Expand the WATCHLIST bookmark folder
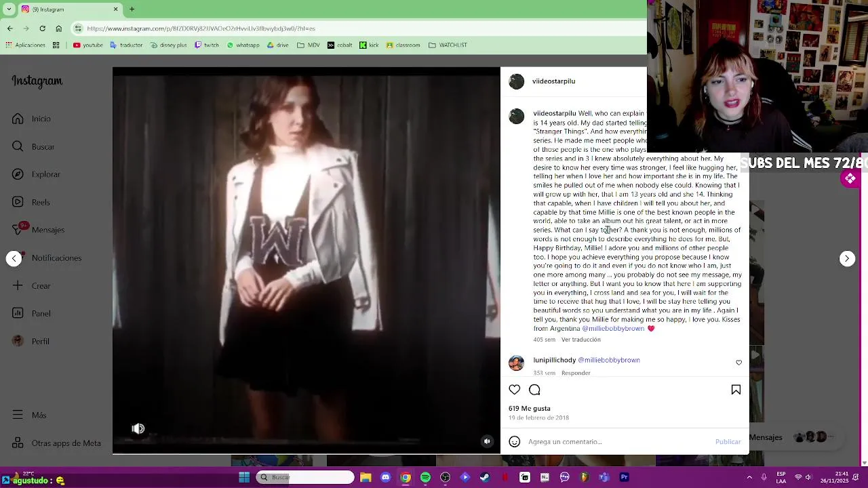The width and height of the screenshot is (868, 488). click(x=448, y=45)
